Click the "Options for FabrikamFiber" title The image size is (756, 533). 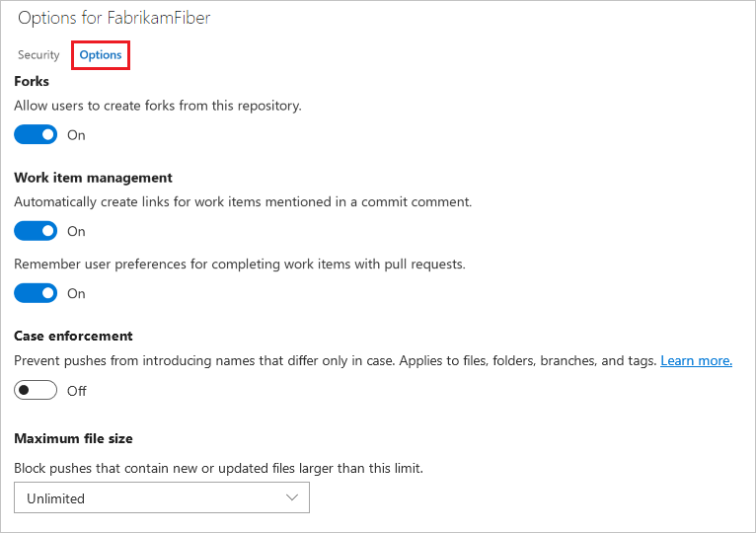pyautogui.click(x=113, y=18)
